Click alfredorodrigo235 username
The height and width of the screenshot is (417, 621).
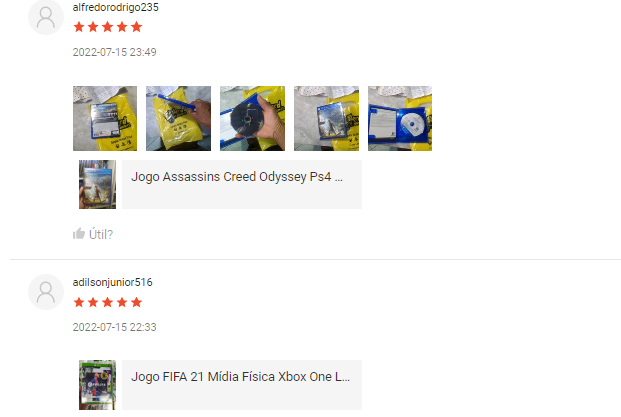[x=116, y=7]
